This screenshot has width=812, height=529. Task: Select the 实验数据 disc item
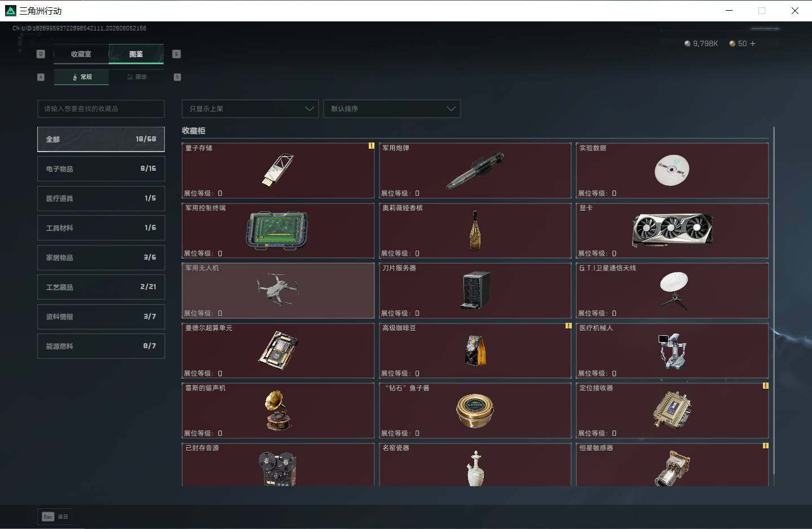coord(672,170)
